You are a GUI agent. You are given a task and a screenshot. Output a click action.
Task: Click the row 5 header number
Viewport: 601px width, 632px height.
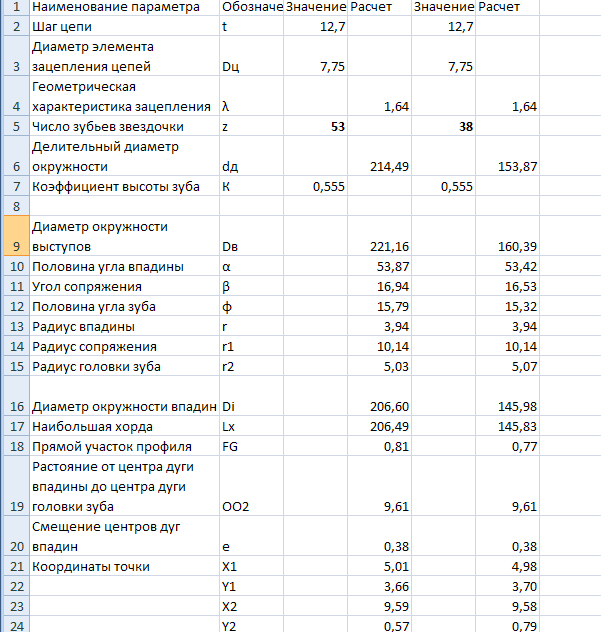14,127
